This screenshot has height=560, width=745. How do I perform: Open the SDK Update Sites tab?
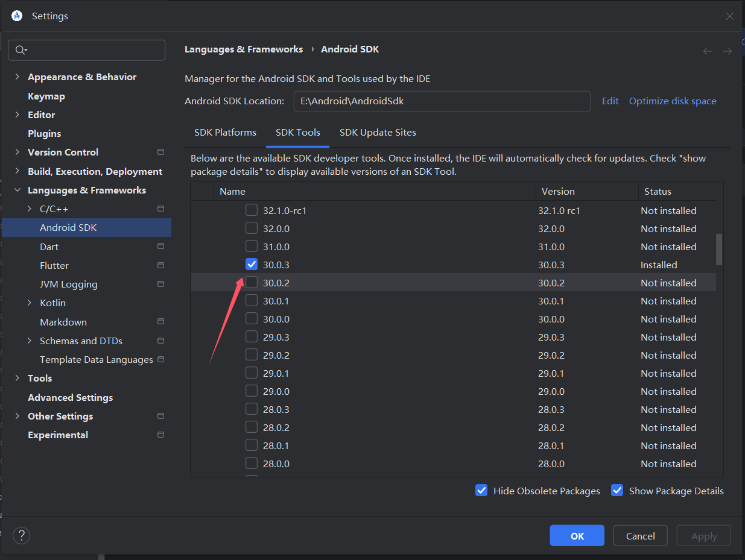coord(378,133)
